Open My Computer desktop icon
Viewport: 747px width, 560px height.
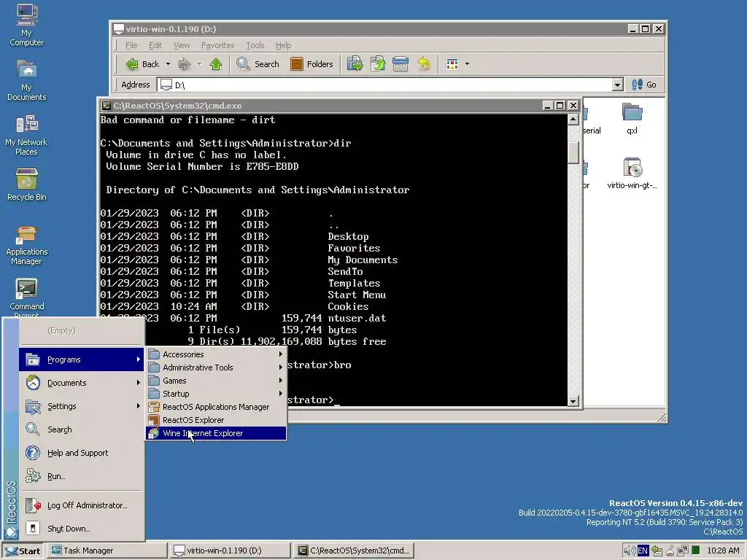pyautogui.click(x=26, y=24)
